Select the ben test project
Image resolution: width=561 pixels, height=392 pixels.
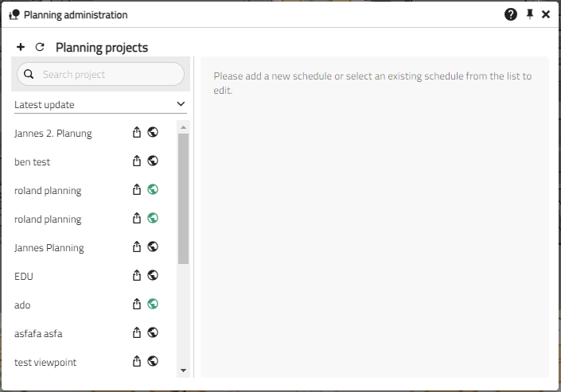pyautogui.click(x=33, y=162)
